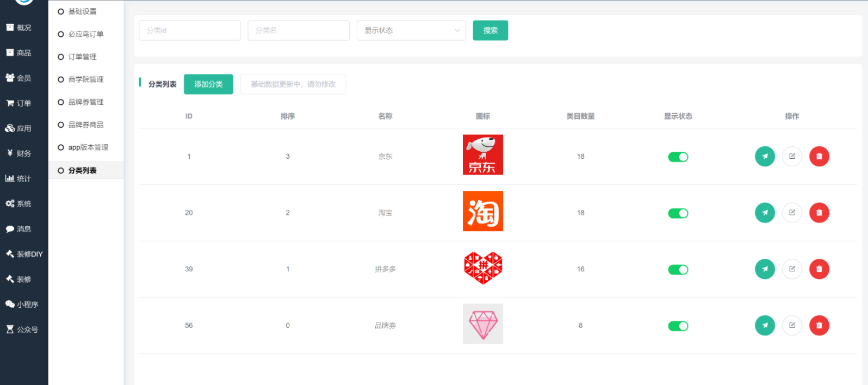This screenshot has height=385, width=868.
Task: Click the 分类名 input field
Action: point(298,30)
